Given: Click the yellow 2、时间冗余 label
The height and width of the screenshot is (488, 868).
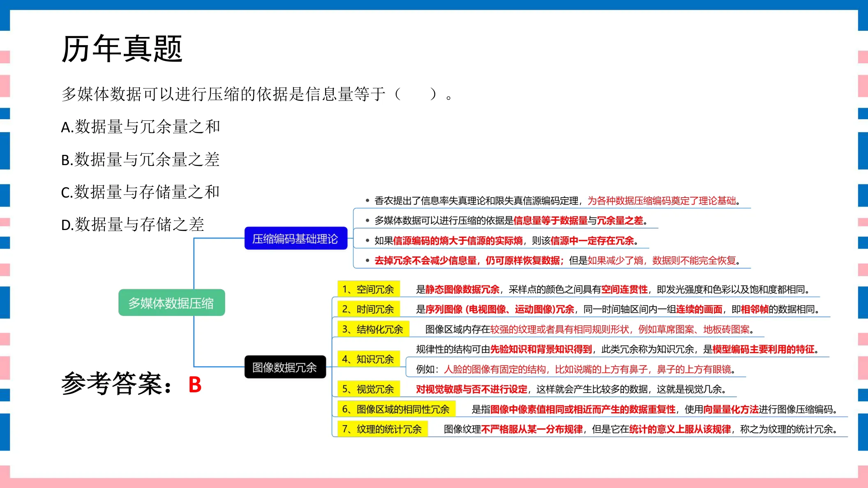Looking at the screenshot, I should pos(369,309).
